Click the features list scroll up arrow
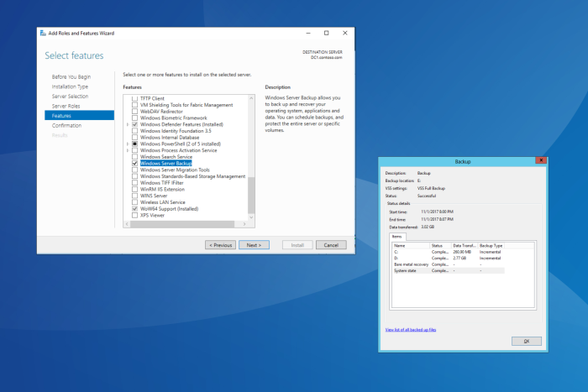The height and width of the screenshot is (392, 588). coord(251,98)
